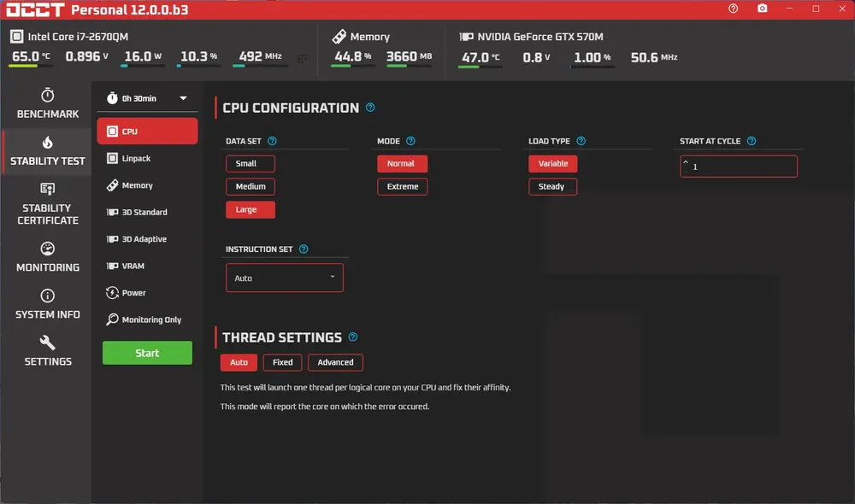Image resolution: width=855 pixels, height=504 pixels.
Task: Click the GPU usage 1.00 % reading
Action: (x=593, y=58)
